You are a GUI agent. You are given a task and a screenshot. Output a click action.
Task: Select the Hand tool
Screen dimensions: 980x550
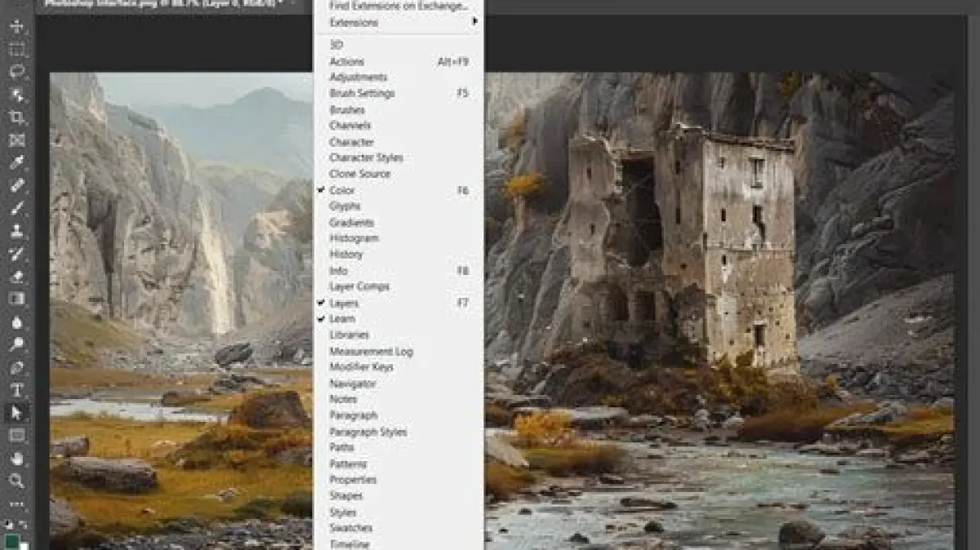point(16,458)
